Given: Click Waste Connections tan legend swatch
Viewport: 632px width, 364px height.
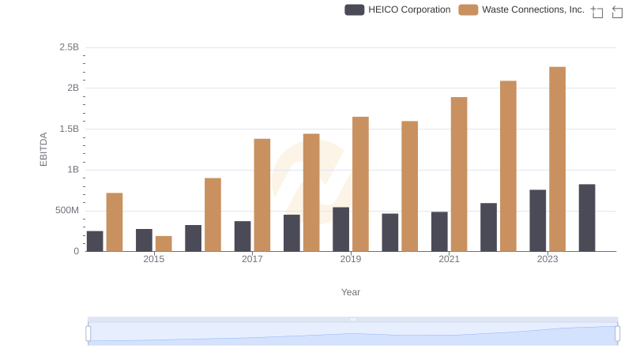Looking at the screenshot, I should (468, 9).
